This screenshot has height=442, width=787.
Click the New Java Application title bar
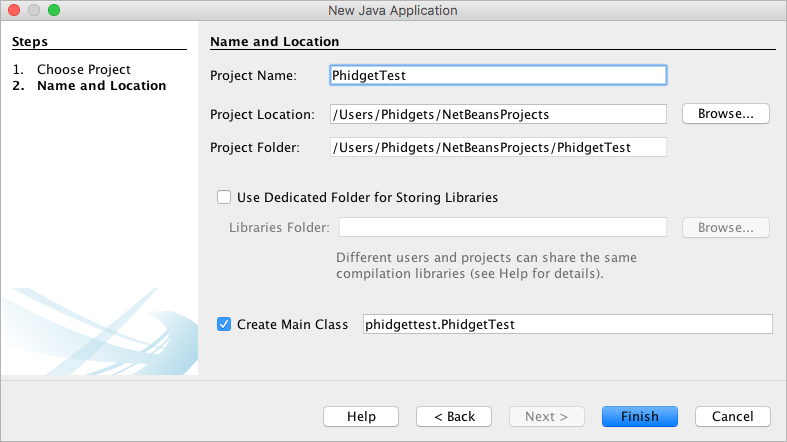click(393, 11)
